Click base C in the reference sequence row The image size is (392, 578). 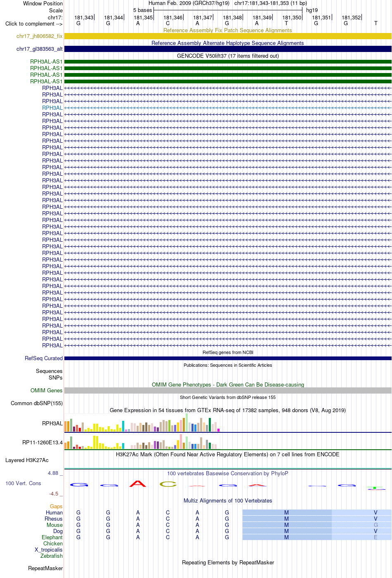(x=168, y=23)
